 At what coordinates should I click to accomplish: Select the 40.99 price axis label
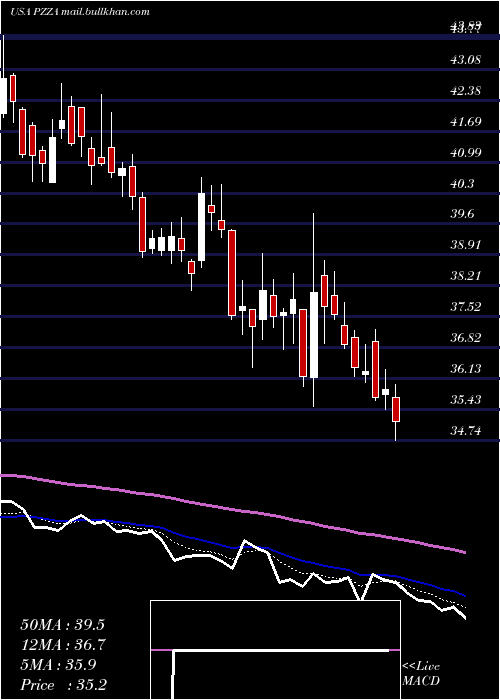click(x=466, y=153)
